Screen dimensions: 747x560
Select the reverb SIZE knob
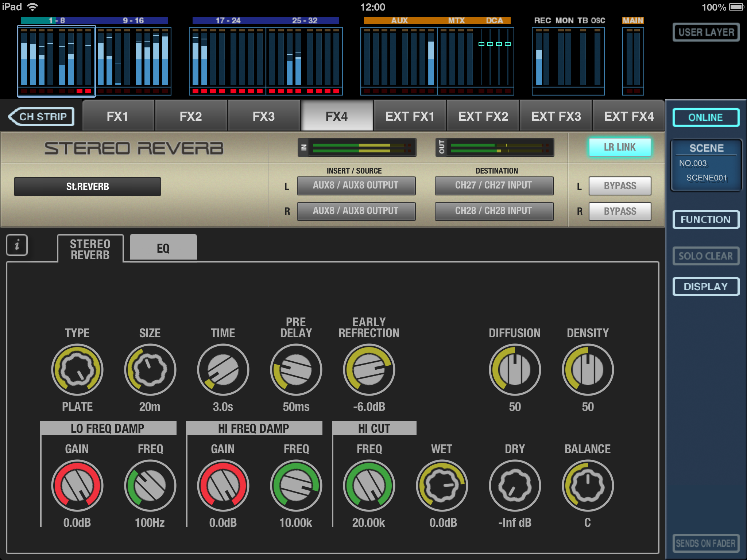[x=150, y=370]
